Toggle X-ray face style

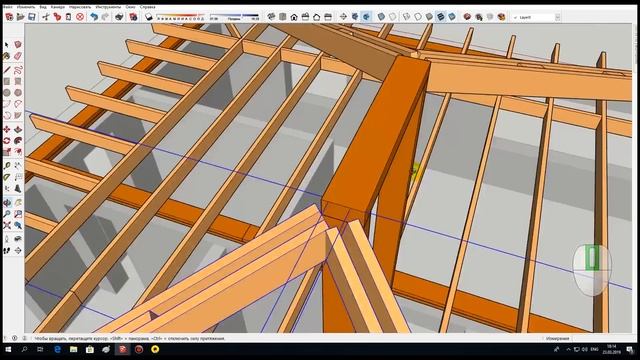coord(381,17)
